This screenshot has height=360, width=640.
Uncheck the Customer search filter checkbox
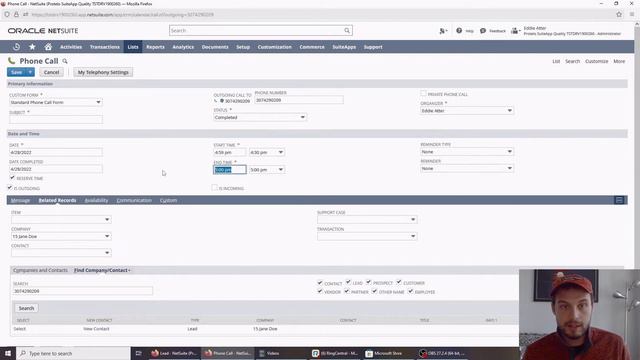[399, 282]
